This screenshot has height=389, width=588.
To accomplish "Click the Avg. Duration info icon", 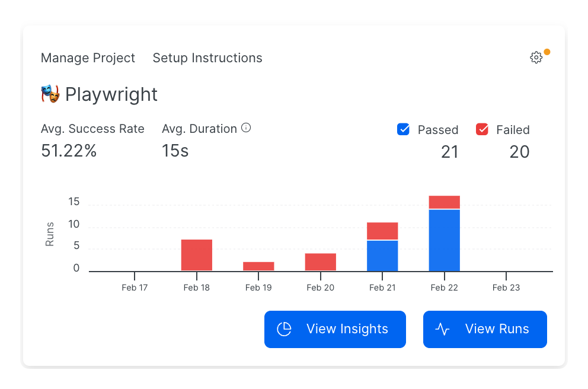I will [x=246, y=128].
